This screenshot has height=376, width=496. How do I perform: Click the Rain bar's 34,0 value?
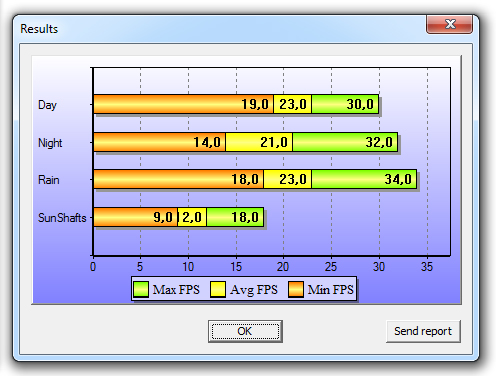(x=398, y=179)
